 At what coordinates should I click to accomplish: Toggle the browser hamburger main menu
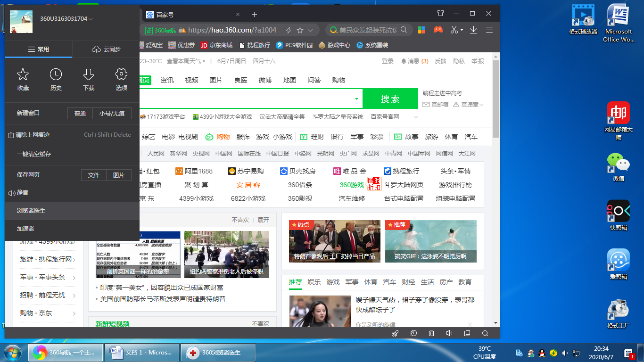[x=489, y=30]
